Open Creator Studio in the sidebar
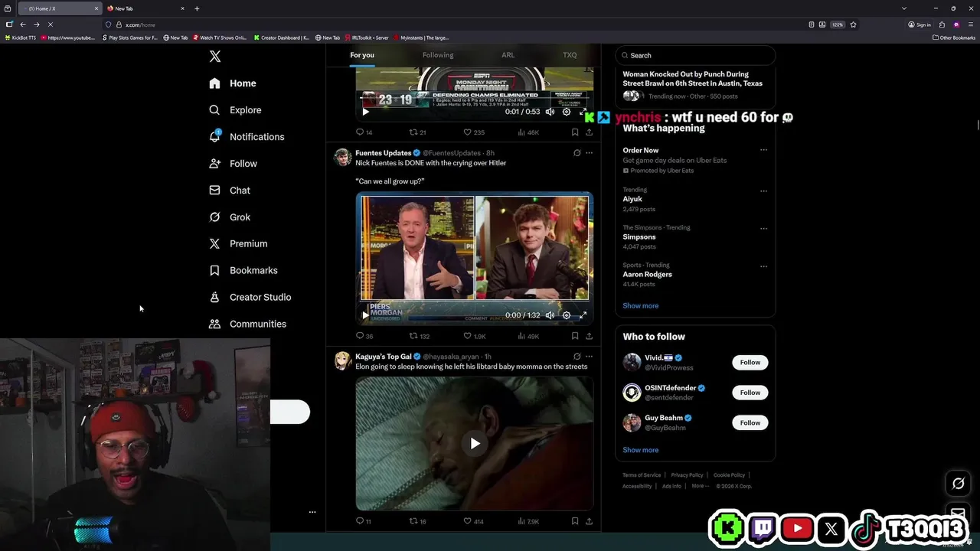 point(250,298)
